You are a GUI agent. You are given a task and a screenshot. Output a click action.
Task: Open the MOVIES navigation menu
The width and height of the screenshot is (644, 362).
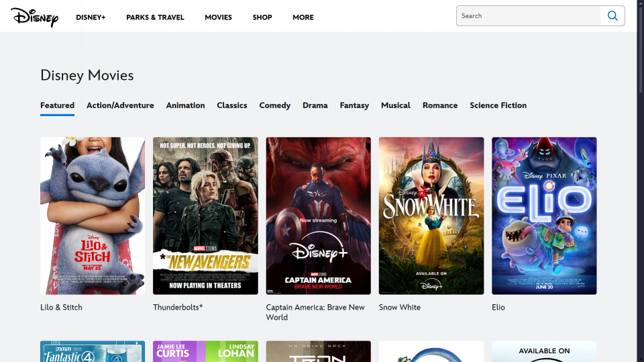point(219,17)
